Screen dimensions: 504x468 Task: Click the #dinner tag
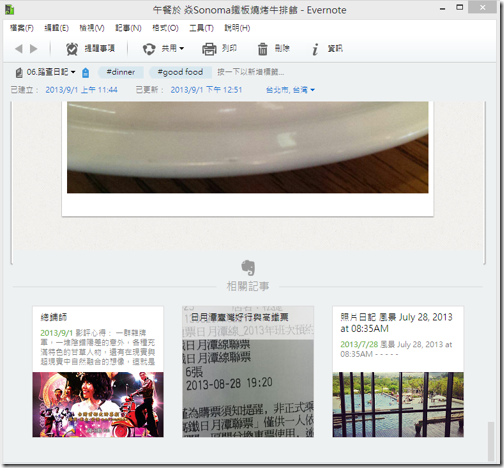(121, 72)
